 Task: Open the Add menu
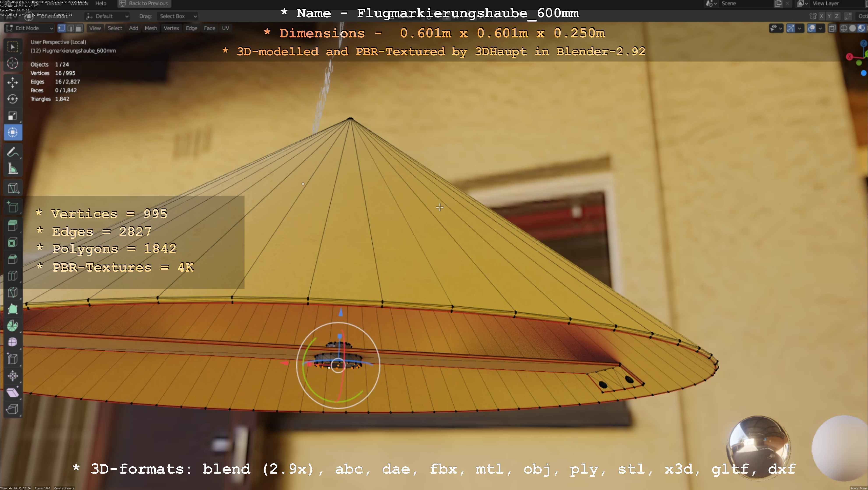(134, 28)
